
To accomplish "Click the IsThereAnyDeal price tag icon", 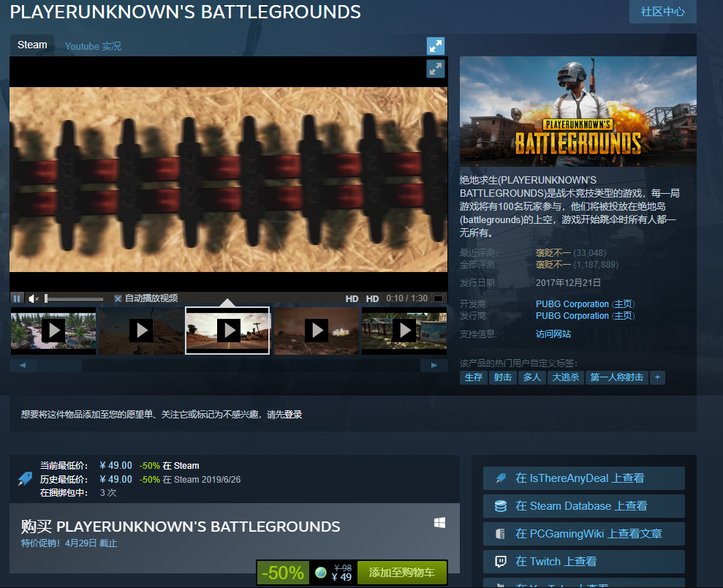I will point(26,479).
